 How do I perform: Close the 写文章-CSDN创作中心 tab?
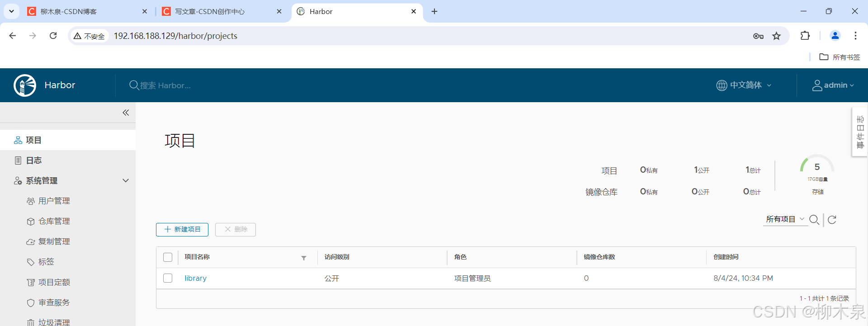coord(279,11)
